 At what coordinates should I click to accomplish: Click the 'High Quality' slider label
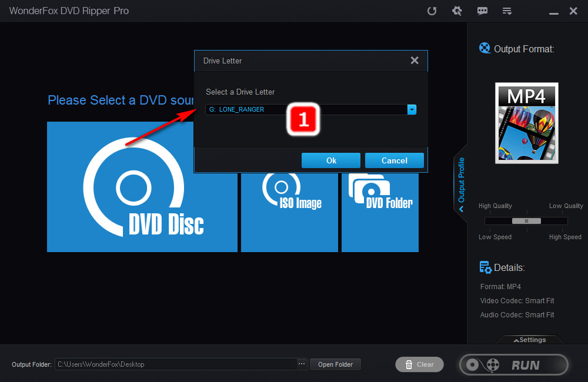tap(495, 206)
